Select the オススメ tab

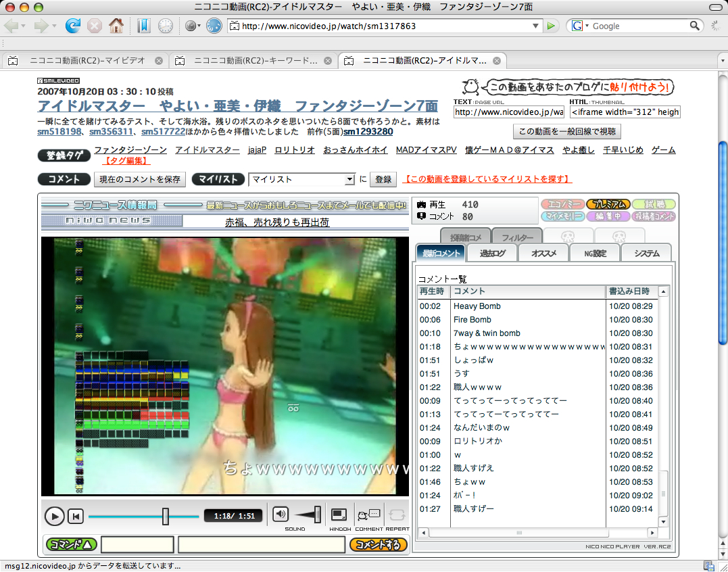543,254
